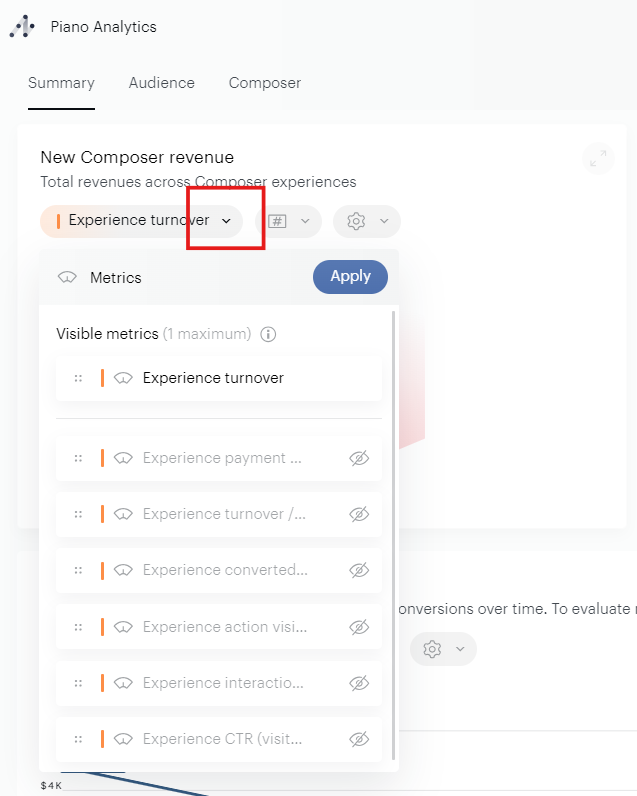
Task: Click the orange color bar of Experience interaction metric
Action: [102, 684]
